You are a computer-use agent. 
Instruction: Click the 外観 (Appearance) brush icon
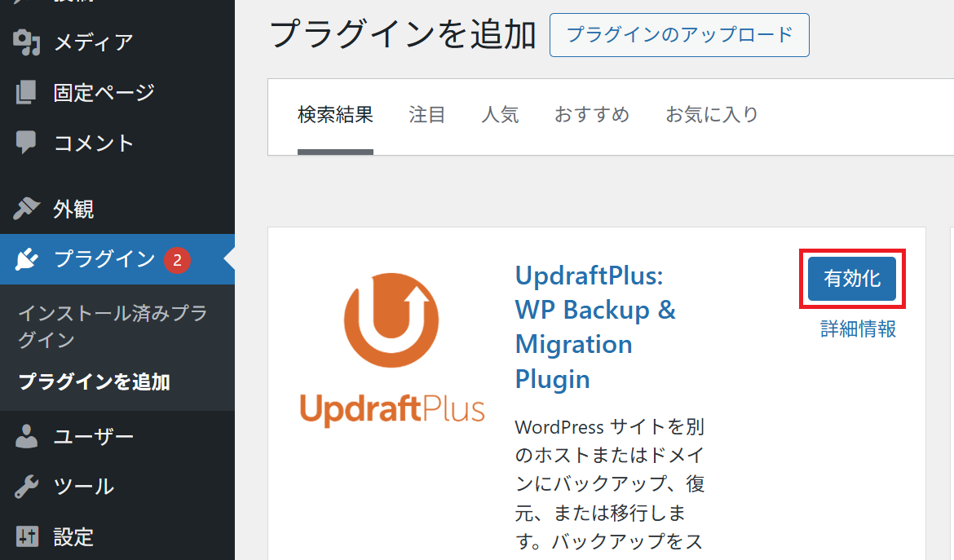[27, 209]
